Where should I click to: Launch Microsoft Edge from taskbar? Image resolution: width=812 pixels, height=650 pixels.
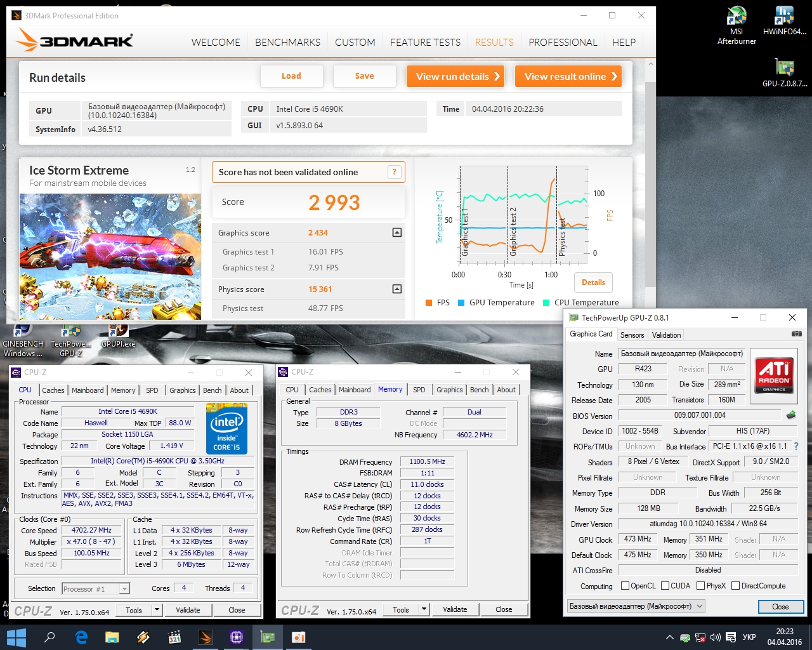click(x=81, y=637)
